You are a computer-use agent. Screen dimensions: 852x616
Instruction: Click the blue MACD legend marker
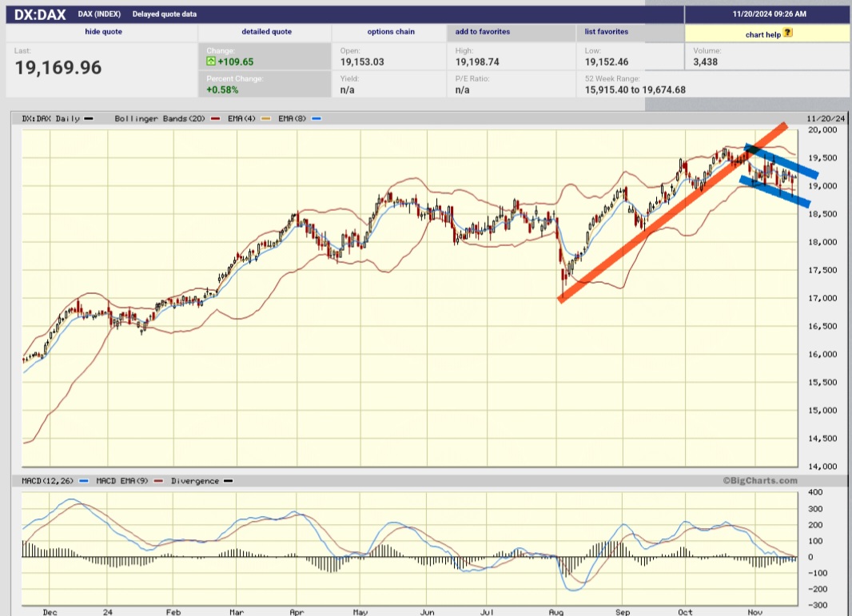coord(85,481)
